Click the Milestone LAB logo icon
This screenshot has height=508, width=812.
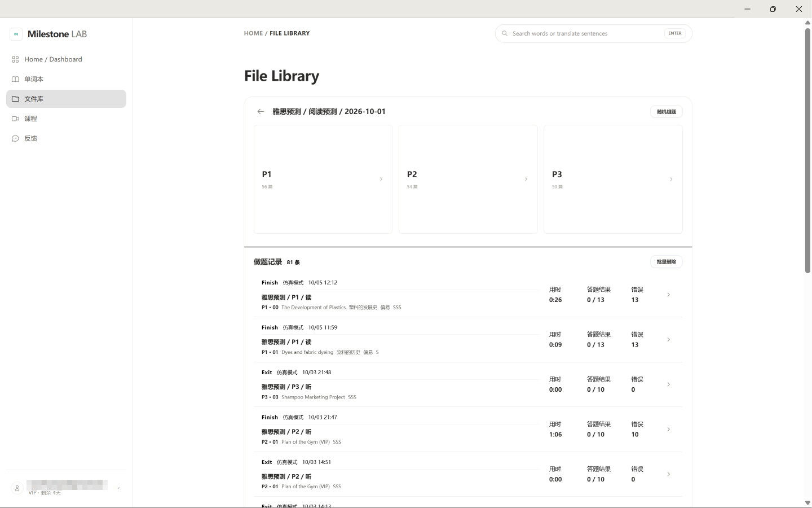click(16, 34)
